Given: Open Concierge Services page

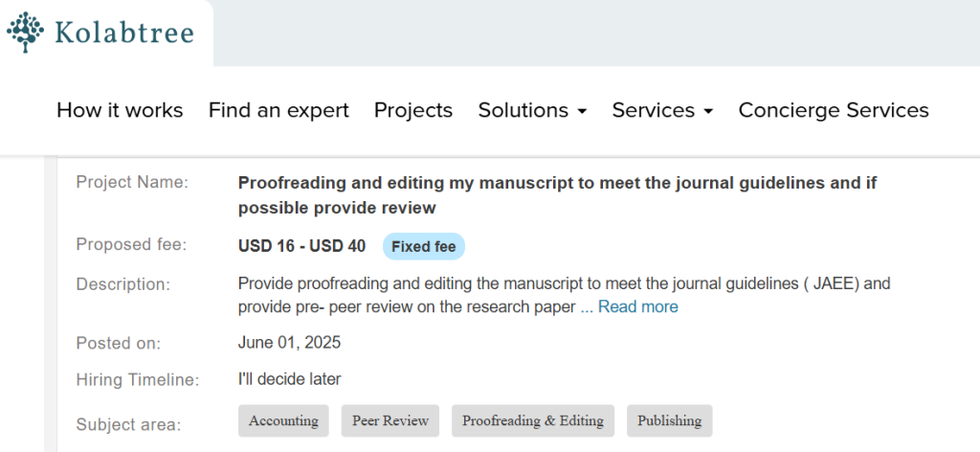Looking at the screenshot, I should (x=834, y=110).
